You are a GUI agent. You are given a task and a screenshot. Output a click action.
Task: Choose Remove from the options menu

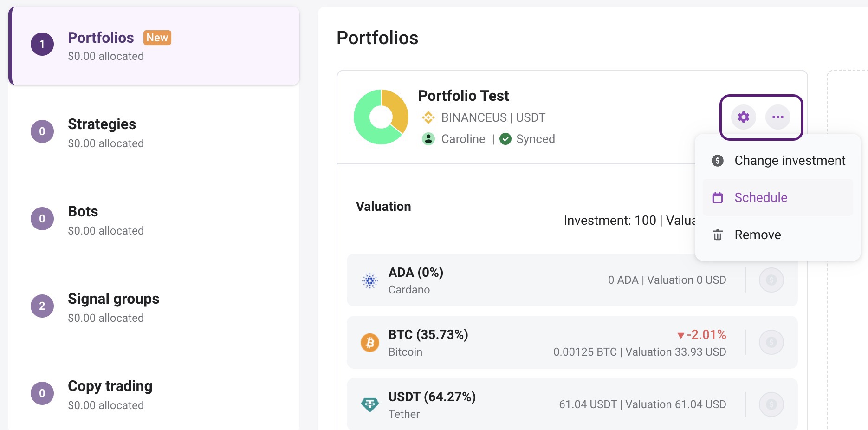pos(757,235)
